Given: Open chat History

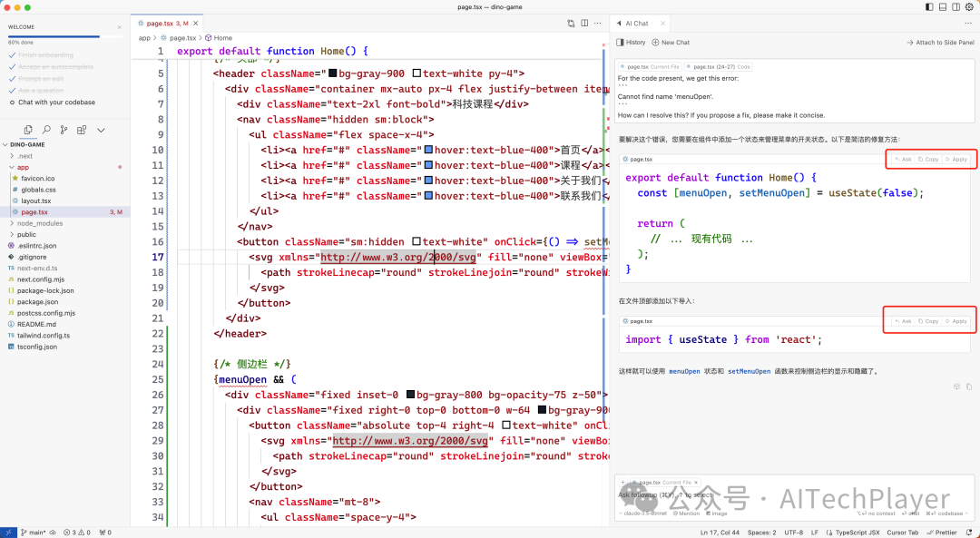Looking at the screenshot, I should click(x=631, y=43).
